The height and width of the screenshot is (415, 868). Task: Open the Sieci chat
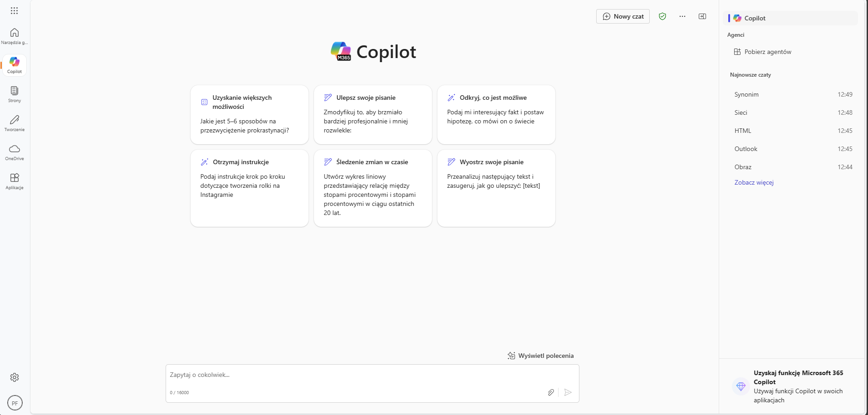pos(793,112)
